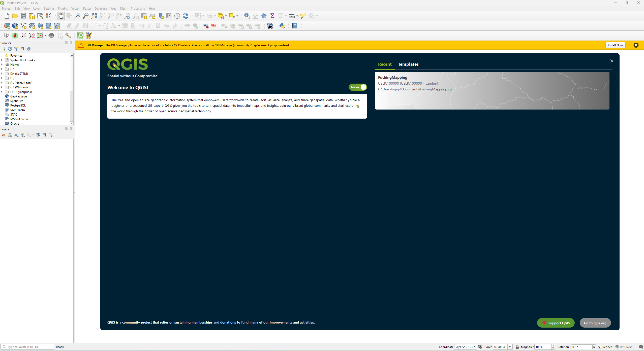Open the measure tool dropdown arrow

(x=297, y=16)
